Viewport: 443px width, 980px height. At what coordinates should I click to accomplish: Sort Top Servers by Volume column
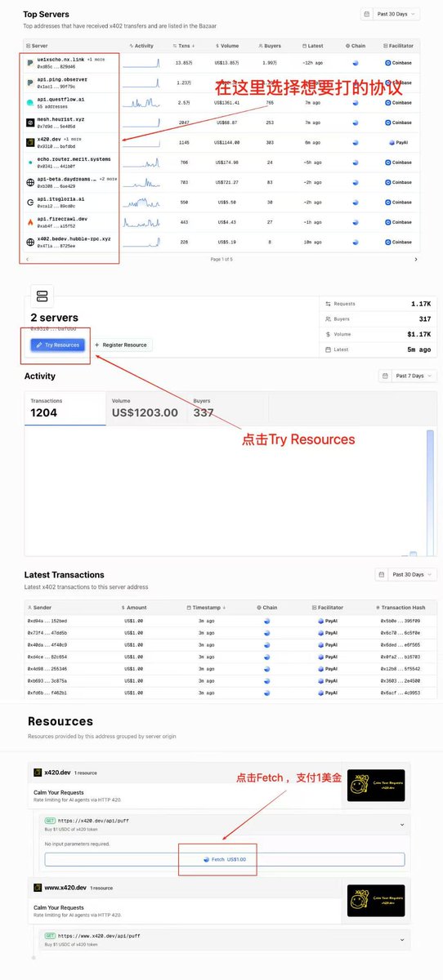tap(226, 46)
